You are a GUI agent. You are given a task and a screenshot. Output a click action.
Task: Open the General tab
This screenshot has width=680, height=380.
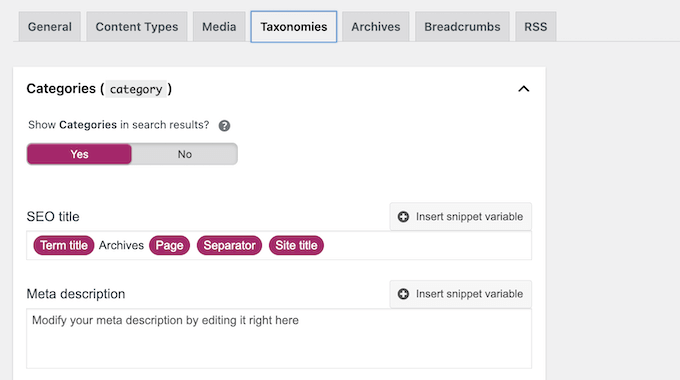click(x=49, y=27)
